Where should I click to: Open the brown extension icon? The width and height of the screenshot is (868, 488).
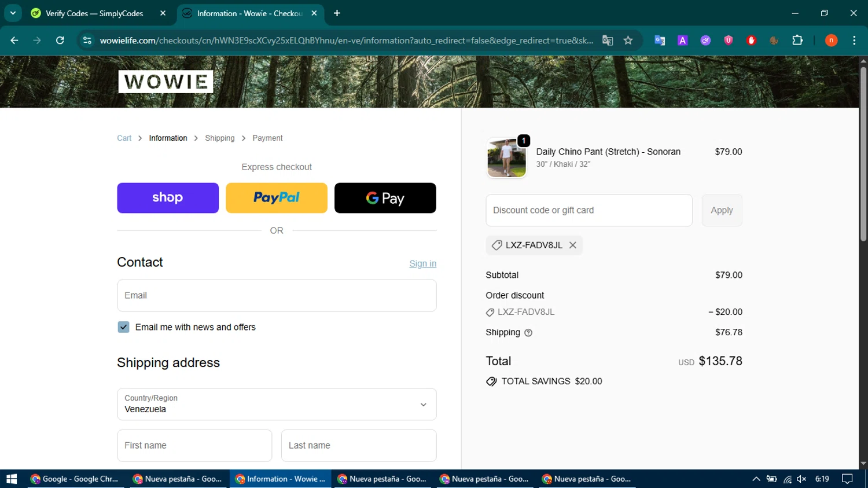(x=774, y=41)
